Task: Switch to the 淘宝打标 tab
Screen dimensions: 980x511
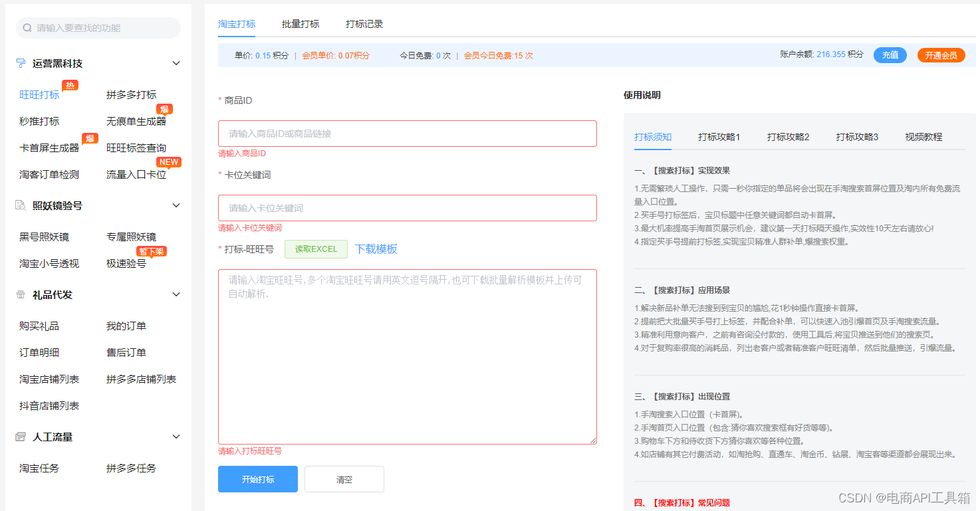Action: [237, 24]
